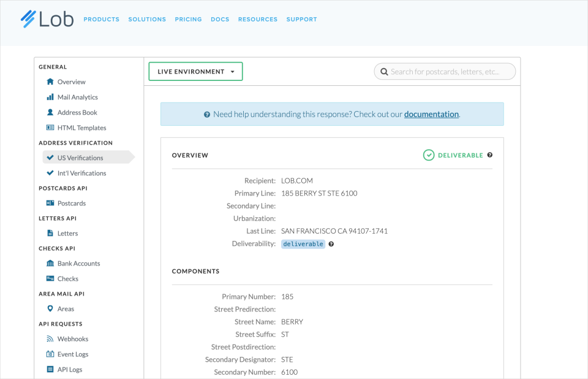
Task: Open API Logs section
Action: pos(70,370)
